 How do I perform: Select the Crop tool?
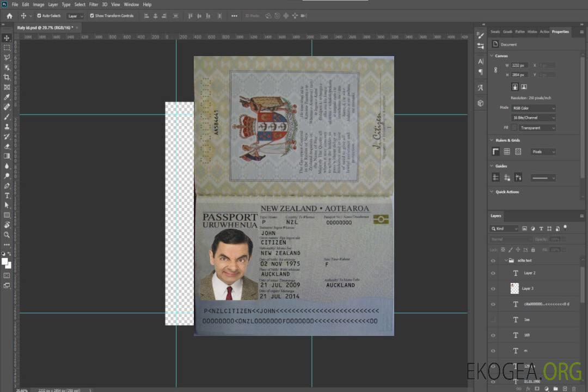(7, 77)
